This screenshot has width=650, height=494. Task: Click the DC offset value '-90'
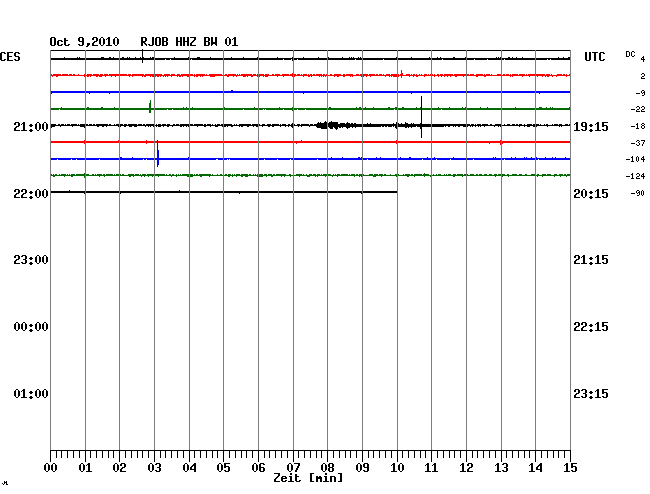point(638,193)
